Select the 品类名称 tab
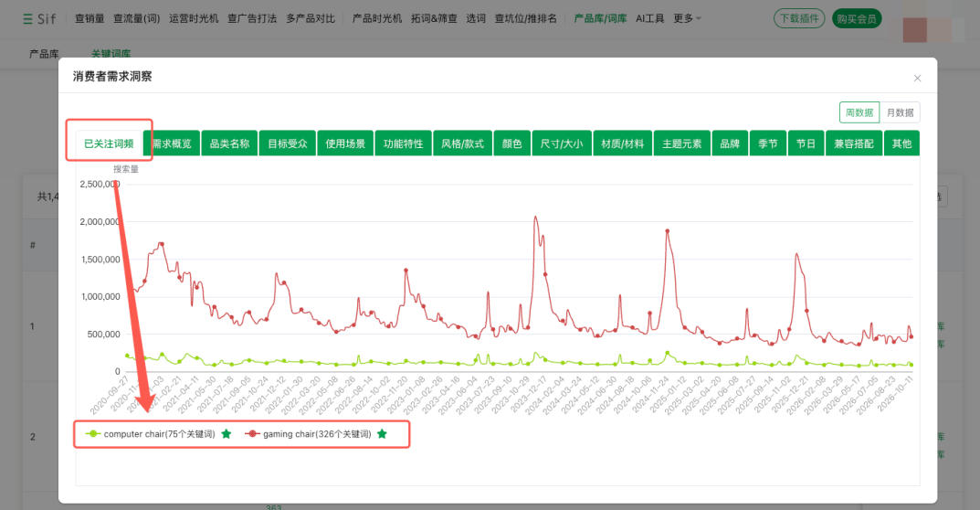The width and height of the screenshot is (980, 510). (229, 143)
